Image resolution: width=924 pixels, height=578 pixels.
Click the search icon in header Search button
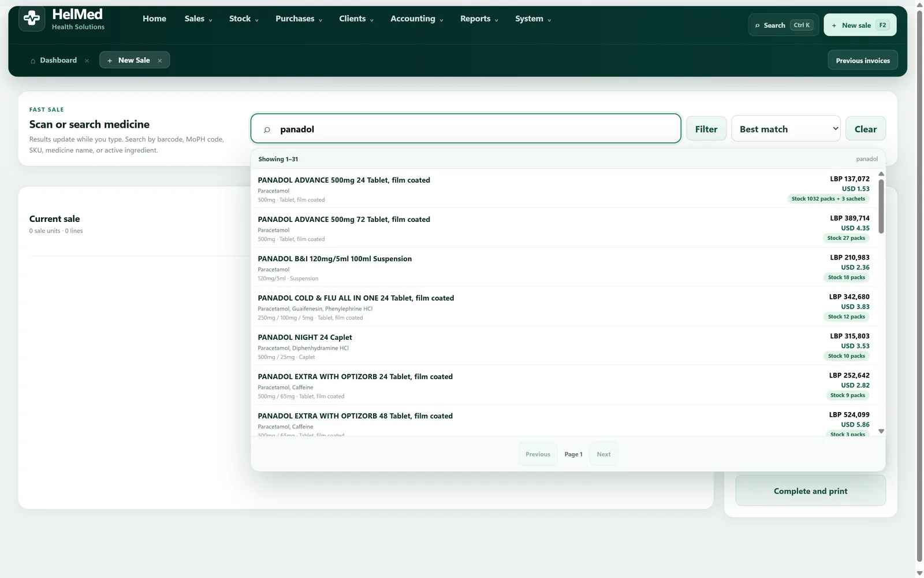pos(757,25)
